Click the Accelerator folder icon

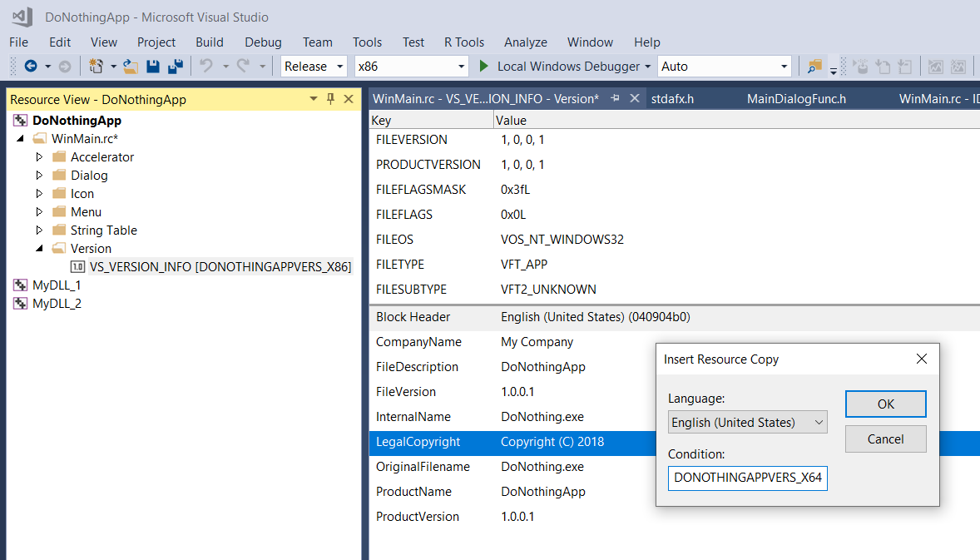point(59,156)
